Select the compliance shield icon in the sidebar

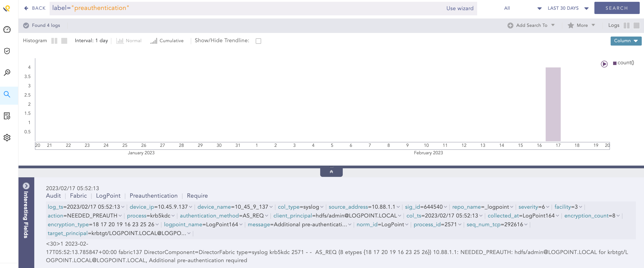7,51
